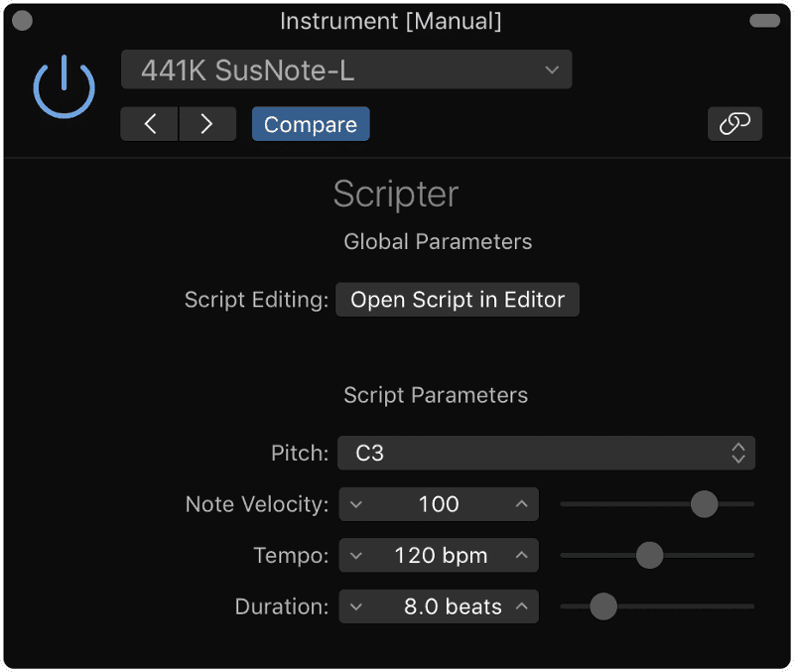Click the pill-shaped button in title bar corner
The width and height of the screenshot is (794, 672).
point(764,20)
